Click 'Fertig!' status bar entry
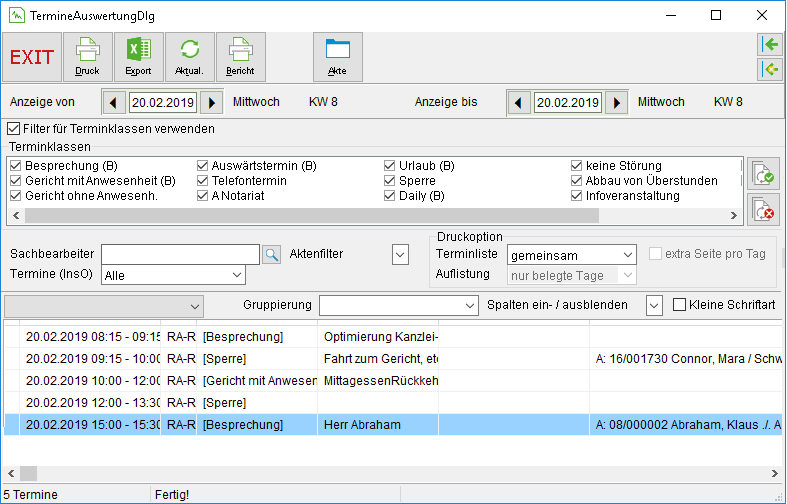 click(x=172, y=495)
